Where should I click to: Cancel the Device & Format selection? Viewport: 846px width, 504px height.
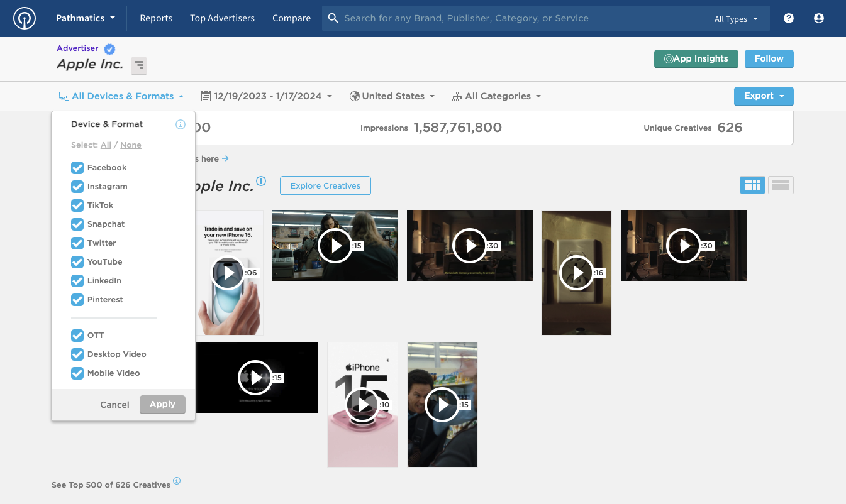114,405
